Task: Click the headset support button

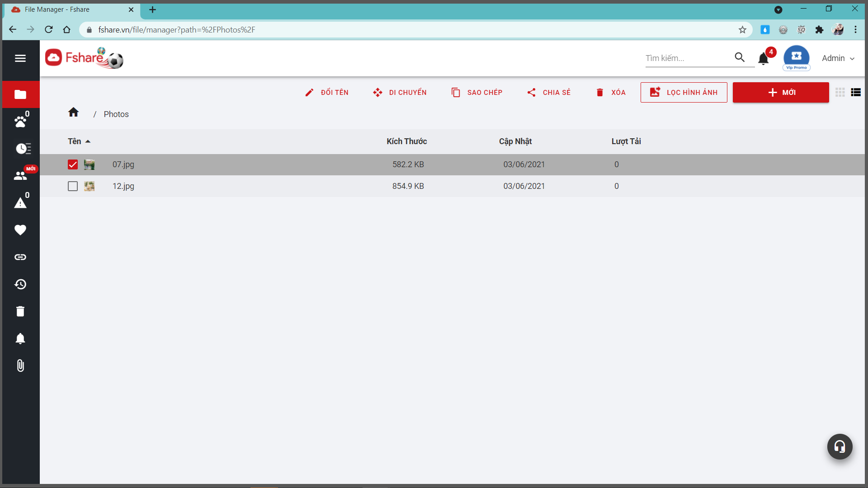Action: tap(840, 447)
